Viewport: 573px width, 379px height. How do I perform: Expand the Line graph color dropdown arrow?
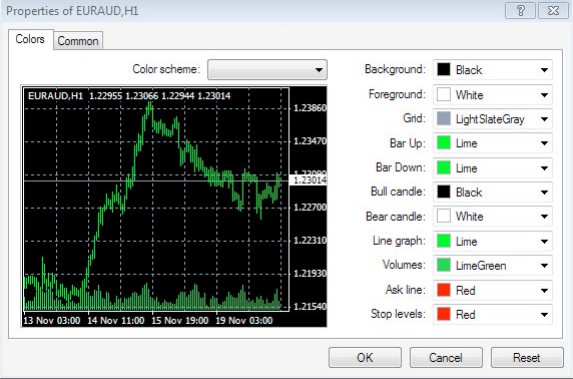coord(544,241)
